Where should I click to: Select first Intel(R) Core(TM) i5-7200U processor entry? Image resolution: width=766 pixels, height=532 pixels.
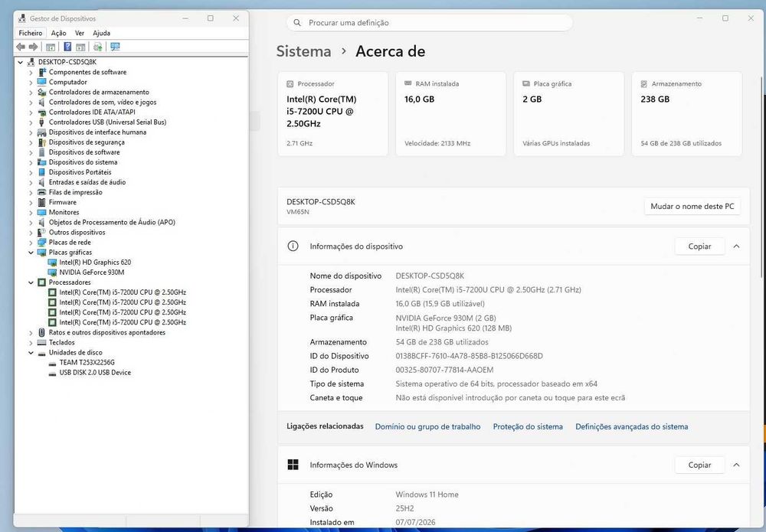[123, 292]
